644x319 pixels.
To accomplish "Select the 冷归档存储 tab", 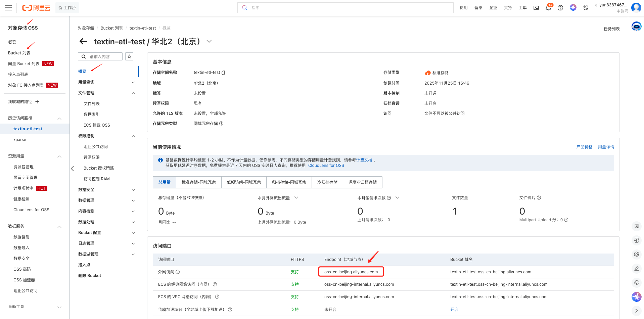I will click(x=327, y=182).
